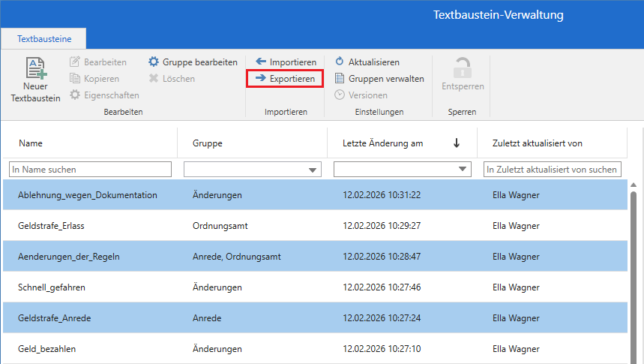Image resolution: width=644 pixels, height=364 pixels.
Task: Click the Versionen clock icon
Action: 340,95
